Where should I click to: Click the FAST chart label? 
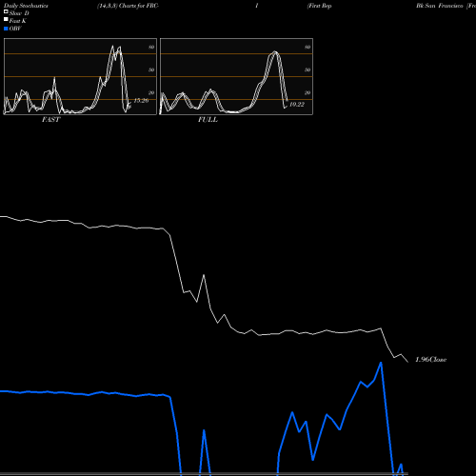tap(50, 120)
